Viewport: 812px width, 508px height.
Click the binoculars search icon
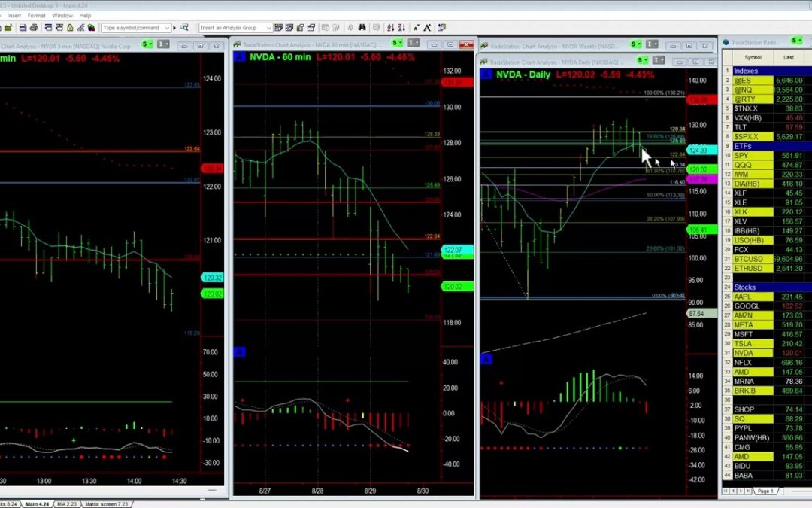click(361, 28)
